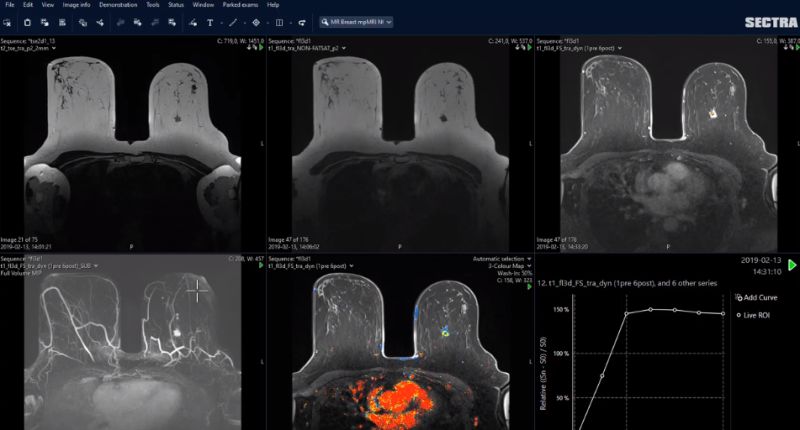
Task: Click the enhancing lesion in FS dynamic image
Action: coord(713,114)
